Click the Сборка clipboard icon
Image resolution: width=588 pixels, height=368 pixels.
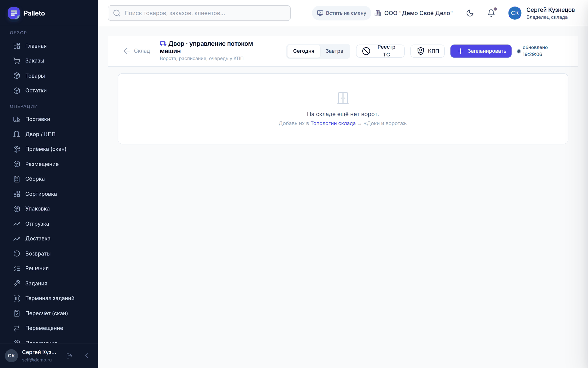[17, 179]
